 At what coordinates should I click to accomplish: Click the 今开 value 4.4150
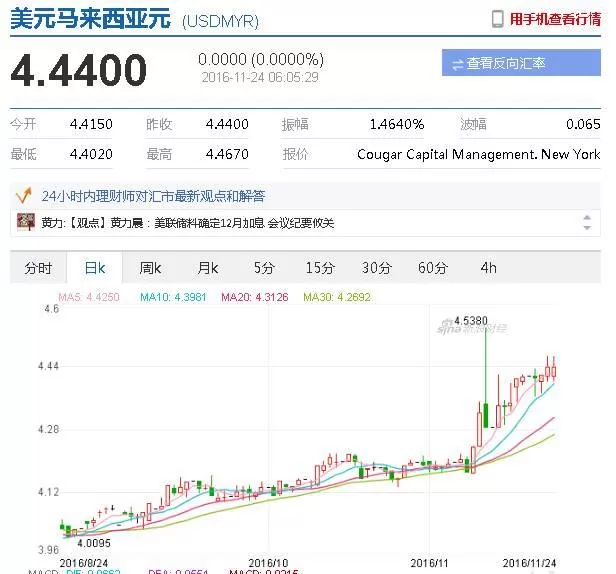pos(91,124)
